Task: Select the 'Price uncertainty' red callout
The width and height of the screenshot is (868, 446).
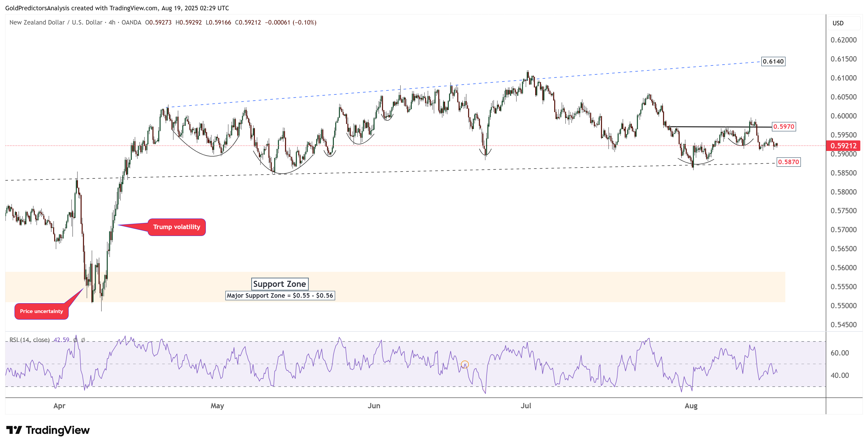Action: [41, 311]
